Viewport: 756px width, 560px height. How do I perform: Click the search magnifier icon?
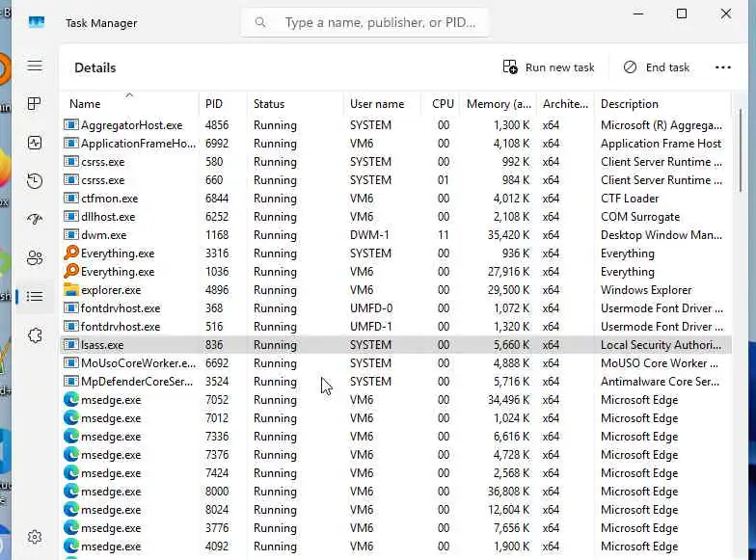260,22
